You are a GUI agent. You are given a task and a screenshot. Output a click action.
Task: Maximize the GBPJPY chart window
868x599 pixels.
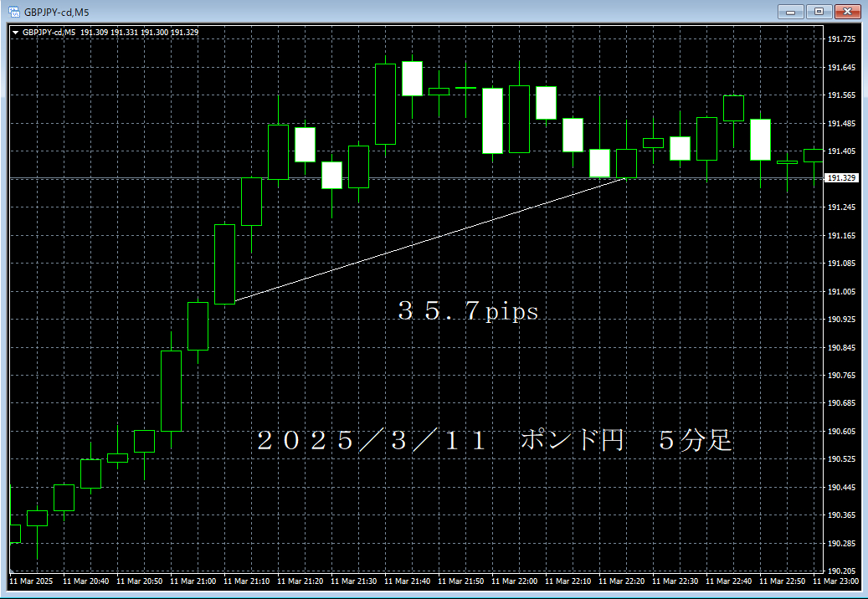tap(819, 12)
